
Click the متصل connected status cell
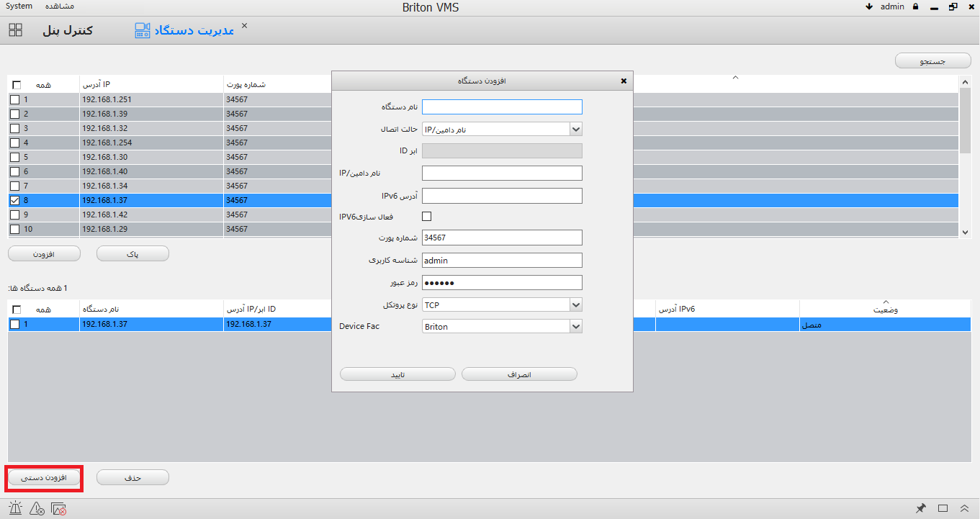[885, 325]
